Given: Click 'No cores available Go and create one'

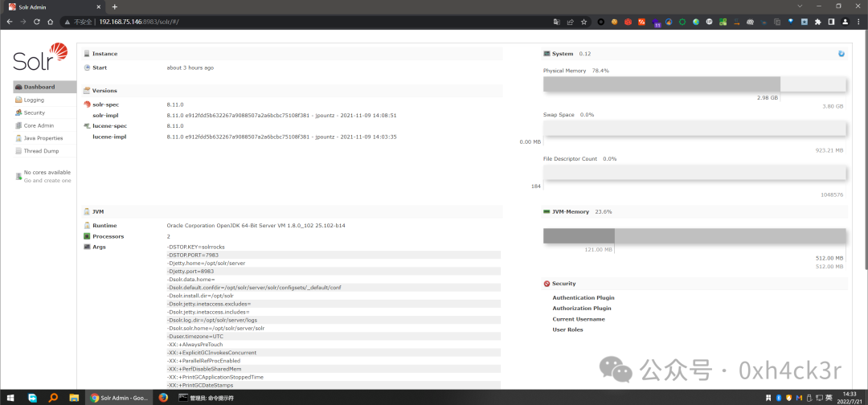Looking at the screenshot, I should click(43, 177).
